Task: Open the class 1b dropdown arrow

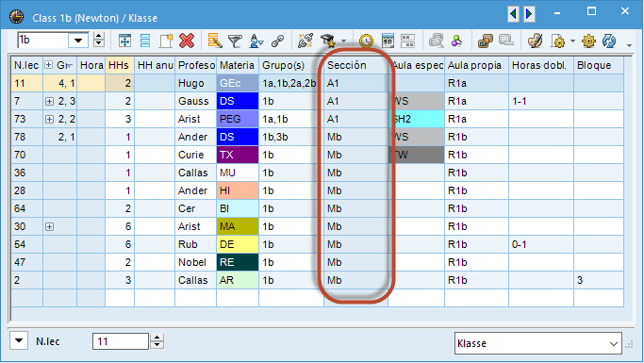Action: [78, 41]
